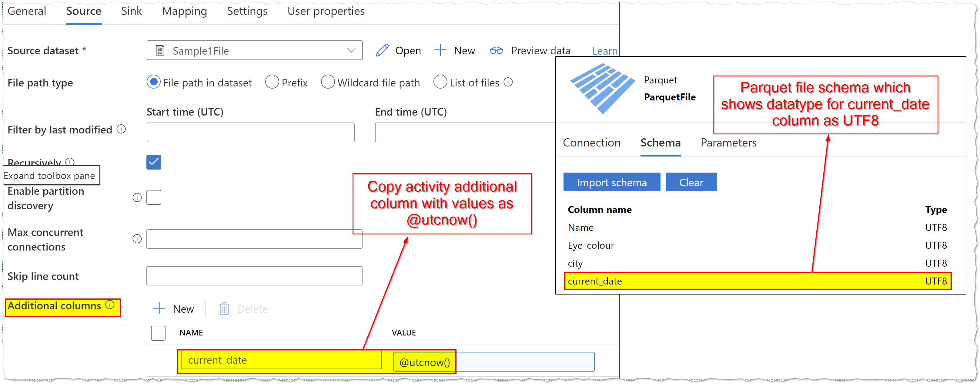This screenshot has width=980, height=384.
Task: Click the Import schema button
Action: pyautogui.click(x=611, y=182)
